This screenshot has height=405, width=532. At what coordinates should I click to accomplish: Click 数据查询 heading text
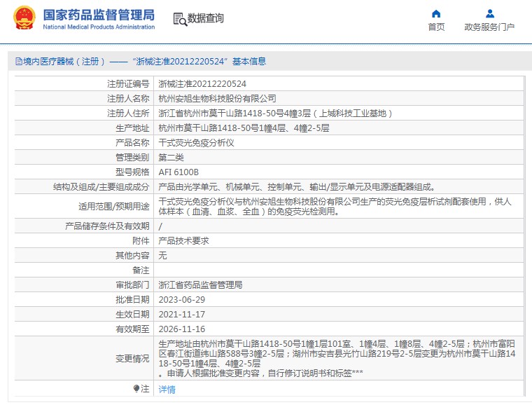[206, 18]
